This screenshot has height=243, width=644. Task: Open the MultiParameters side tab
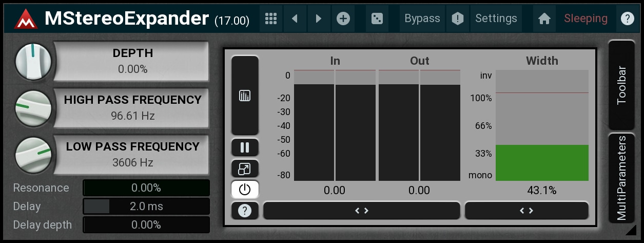coord(622,178)
